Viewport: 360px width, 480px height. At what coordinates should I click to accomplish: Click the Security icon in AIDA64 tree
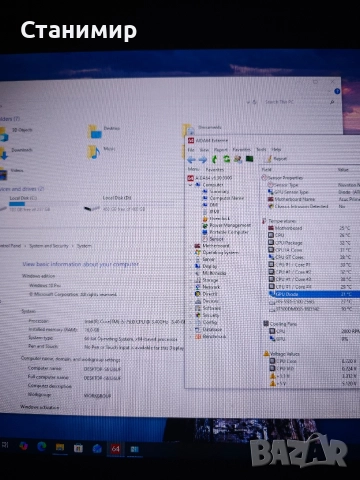[x=198, y=315]
